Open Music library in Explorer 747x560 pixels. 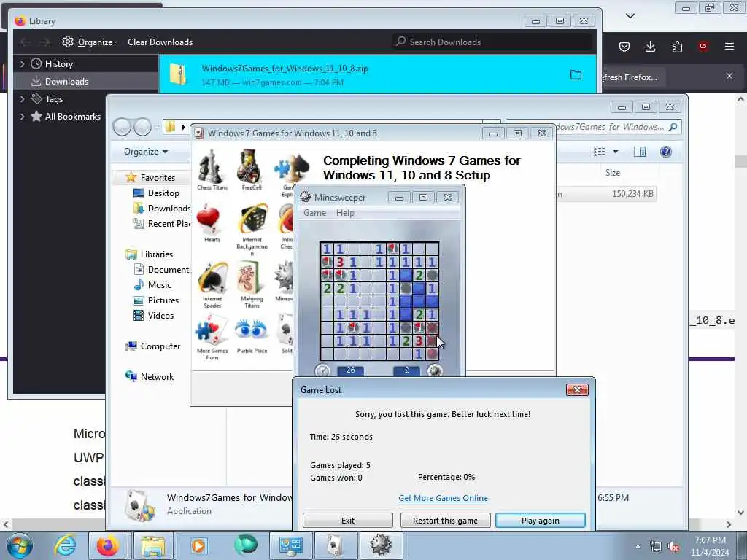coord(159,285)
